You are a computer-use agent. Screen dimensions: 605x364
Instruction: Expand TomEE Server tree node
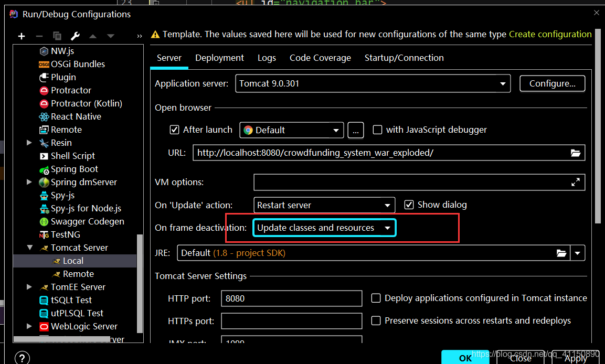point(29,287)
